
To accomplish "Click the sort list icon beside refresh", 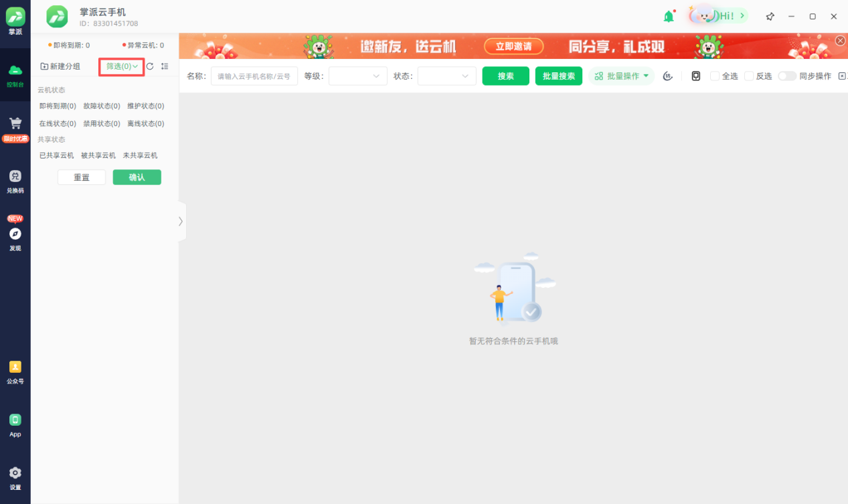I will click(165, 66).
